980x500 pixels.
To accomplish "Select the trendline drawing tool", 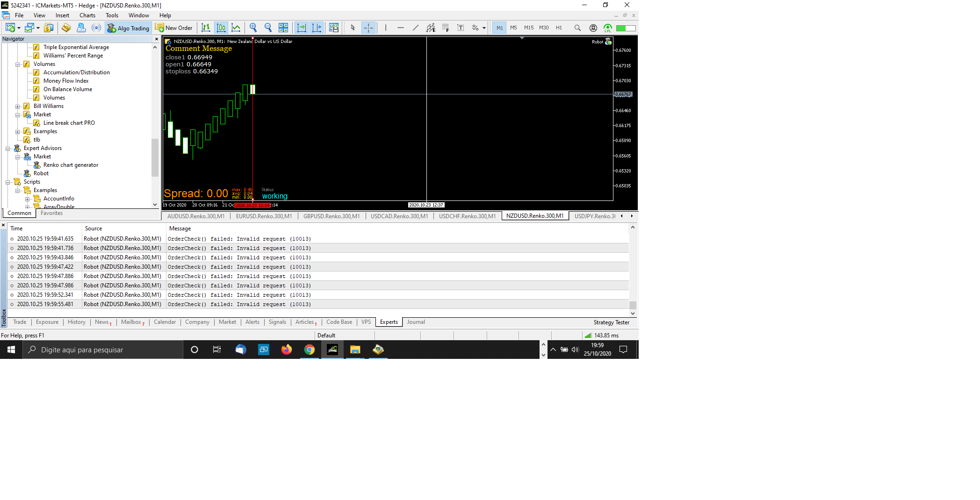I will click(x=416, y=28).
